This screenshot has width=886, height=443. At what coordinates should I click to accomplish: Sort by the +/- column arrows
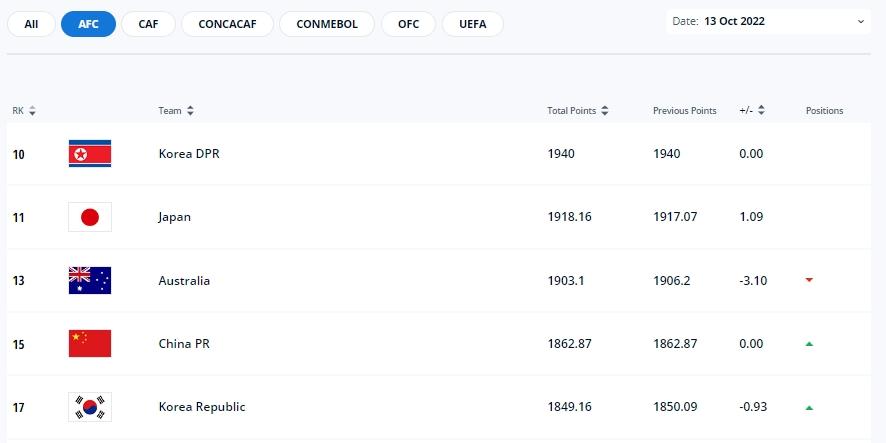tap(761, 111)
